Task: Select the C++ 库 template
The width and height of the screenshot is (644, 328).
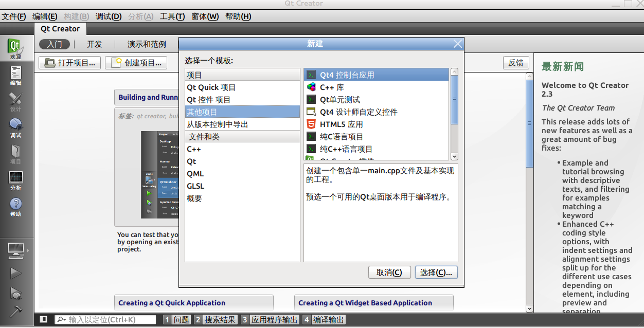Action: pyautogui.click(x=377, y=87)
